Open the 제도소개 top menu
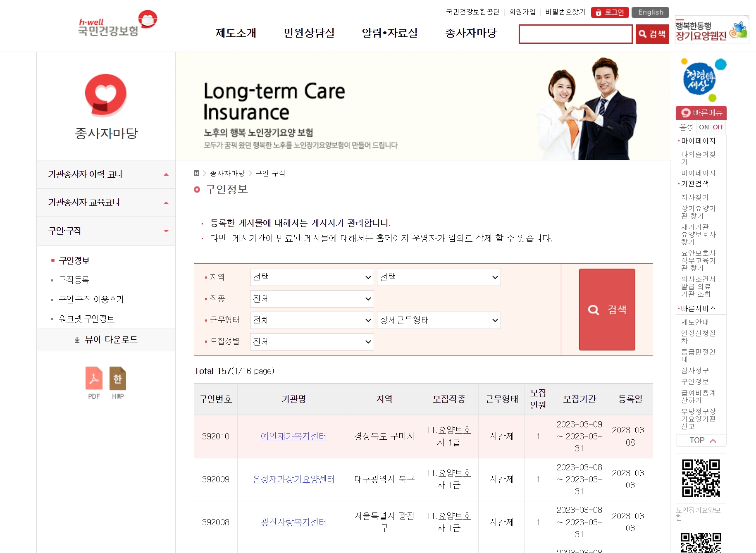756x553 pixels. [x=236, y=33]
